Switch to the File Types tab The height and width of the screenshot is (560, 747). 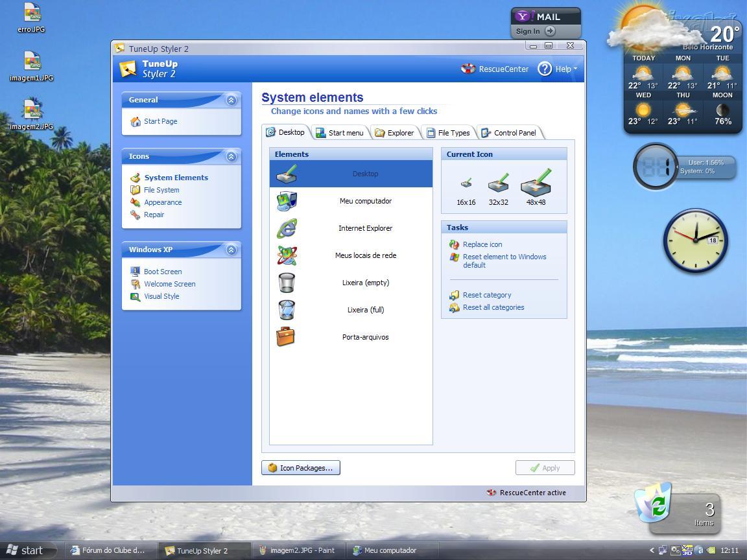[448, 133]
